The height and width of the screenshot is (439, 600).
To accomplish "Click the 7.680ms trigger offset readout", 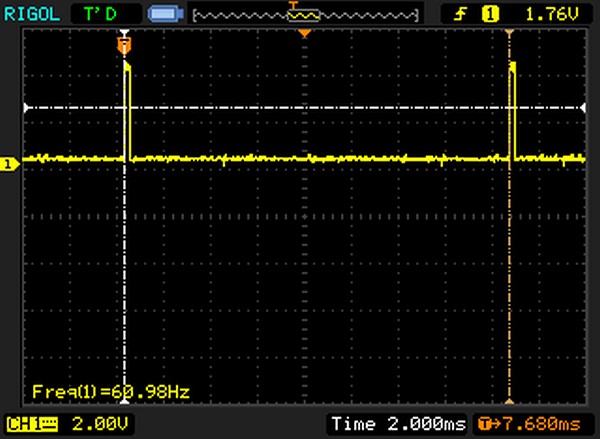I will (x=545, y=423).
